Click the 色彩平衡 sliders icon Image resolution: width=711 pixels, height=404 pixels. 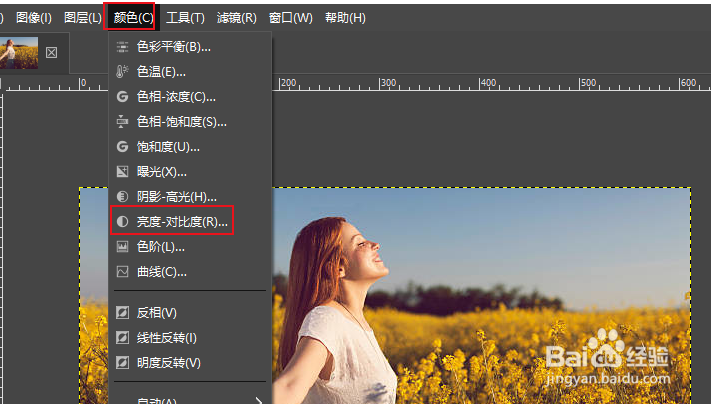(122, 47)
